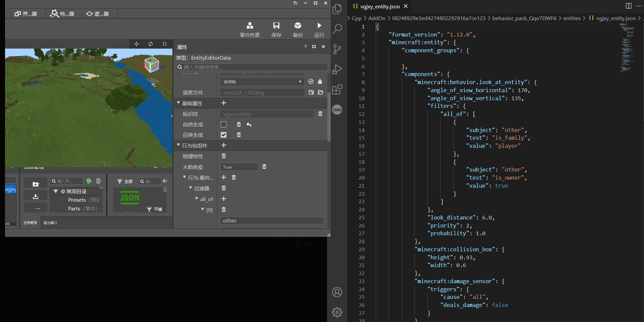The width and height of the screenshot is (644, 322).
Task: Click locate-file folder icon for 语言文件
Action: click(x=311, y=92)
